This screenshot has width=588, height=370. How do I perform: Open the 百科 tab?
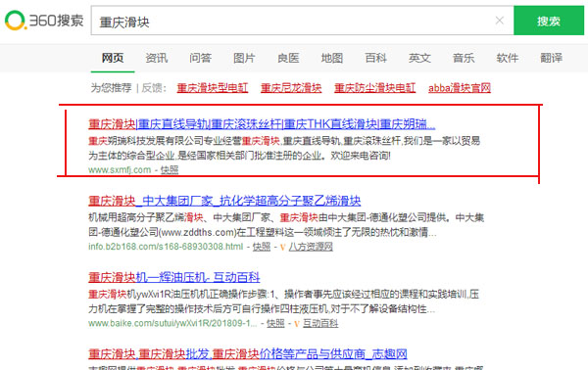375,58
